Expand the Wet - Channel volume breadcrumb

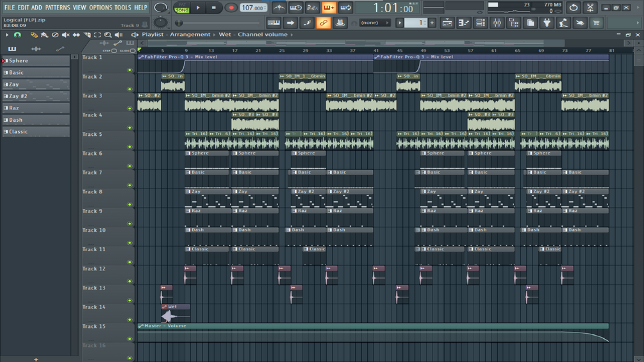tap(253, 35)
